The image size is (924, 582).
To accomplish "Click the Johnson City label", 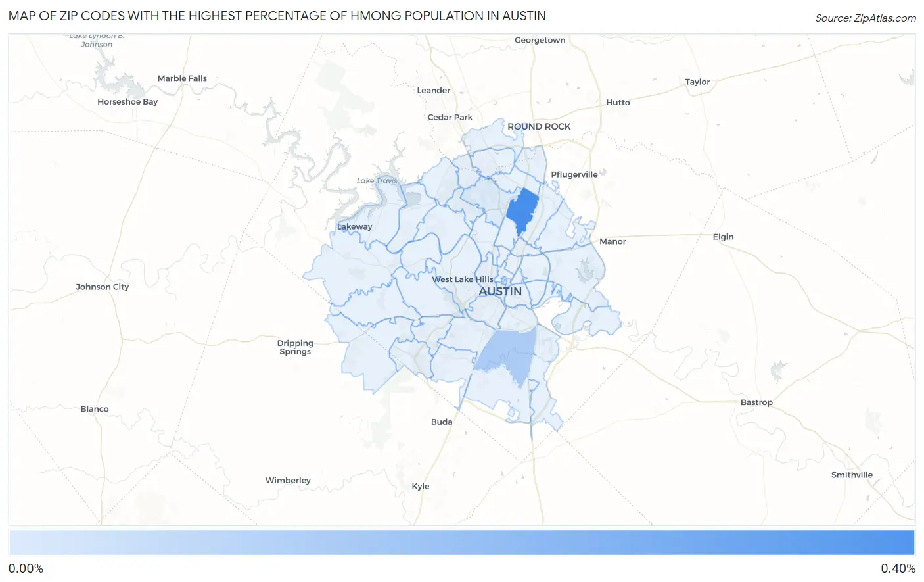I will pyautogui.click(x=103, y=287).
